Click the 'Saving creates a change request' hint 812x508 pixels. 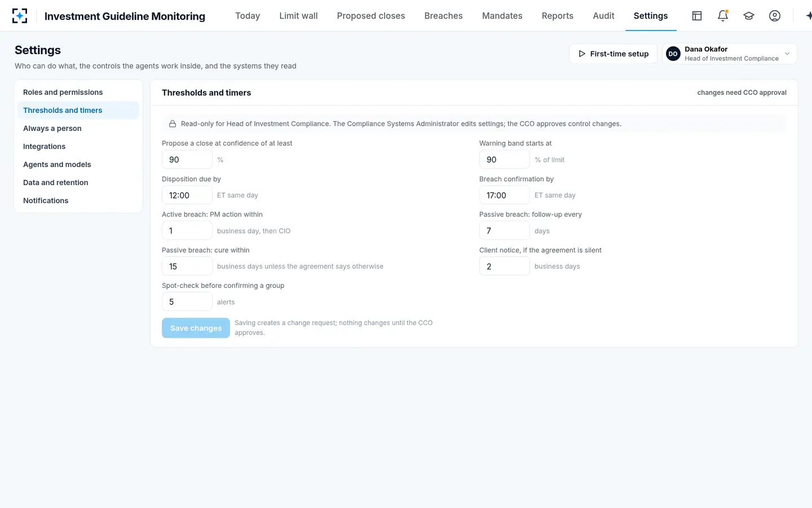pyautogui.click(x=334, y=328)
